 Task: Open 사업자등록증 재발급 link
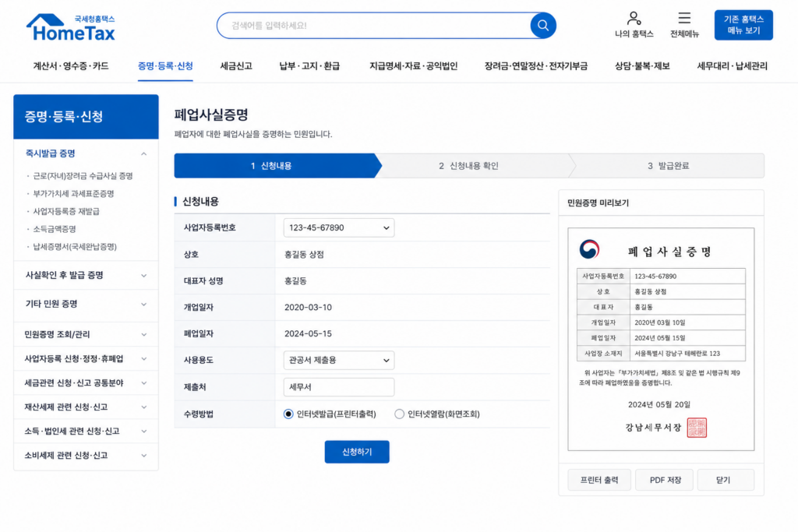[x=66, y=212]
